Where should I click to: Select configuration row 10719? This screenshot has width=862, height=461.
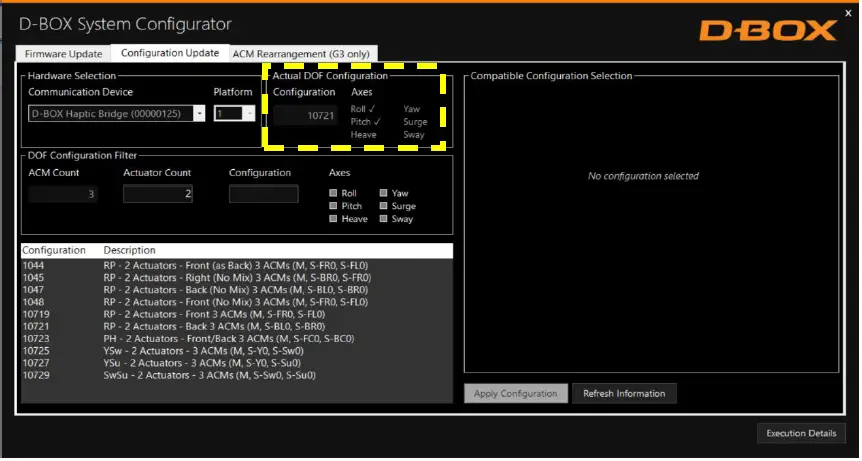coord(236,314)
